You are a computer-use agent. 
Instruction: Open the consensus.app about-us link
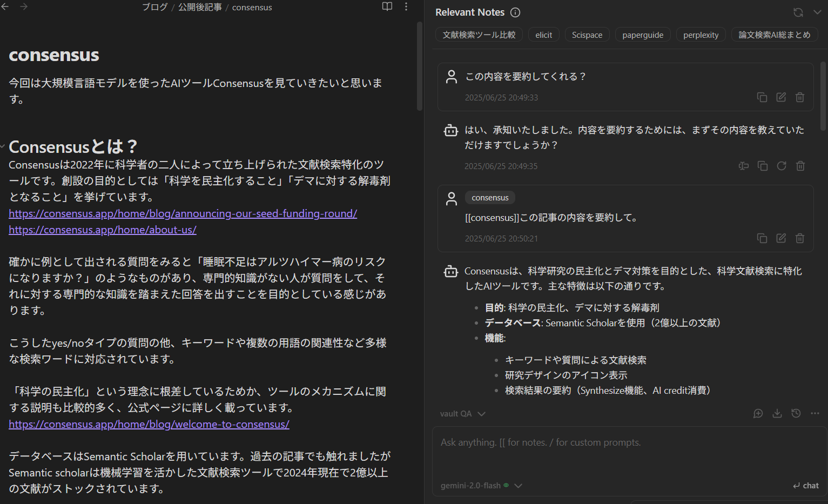(x=103, y=230)
